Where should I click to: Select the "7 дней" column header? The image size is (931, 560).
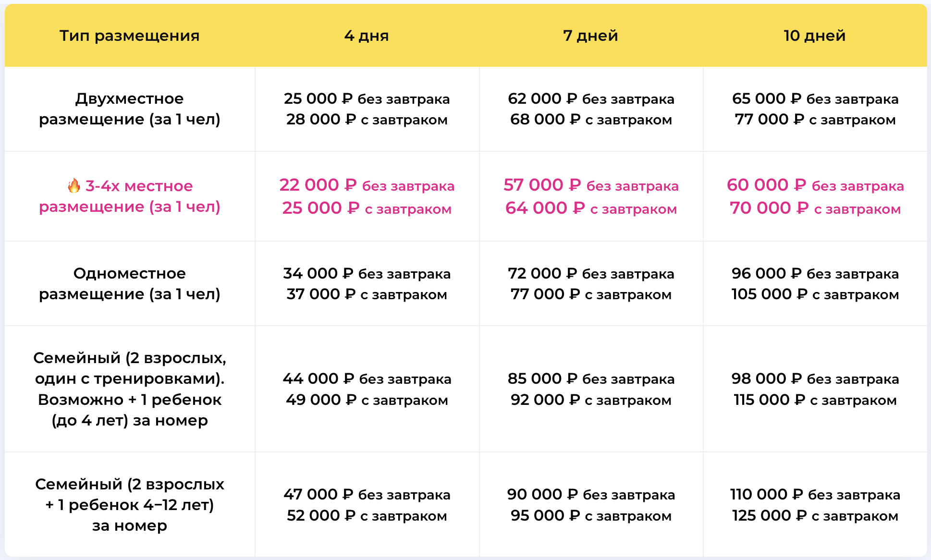[x=590, y=36]
